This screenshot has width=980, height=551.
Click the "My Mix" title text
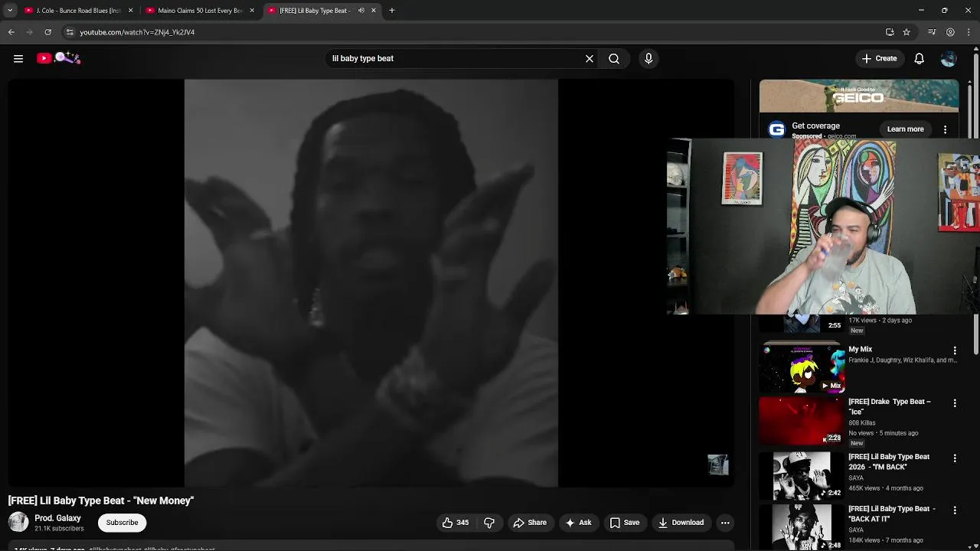pyautogui.click(x=860, y=349)
